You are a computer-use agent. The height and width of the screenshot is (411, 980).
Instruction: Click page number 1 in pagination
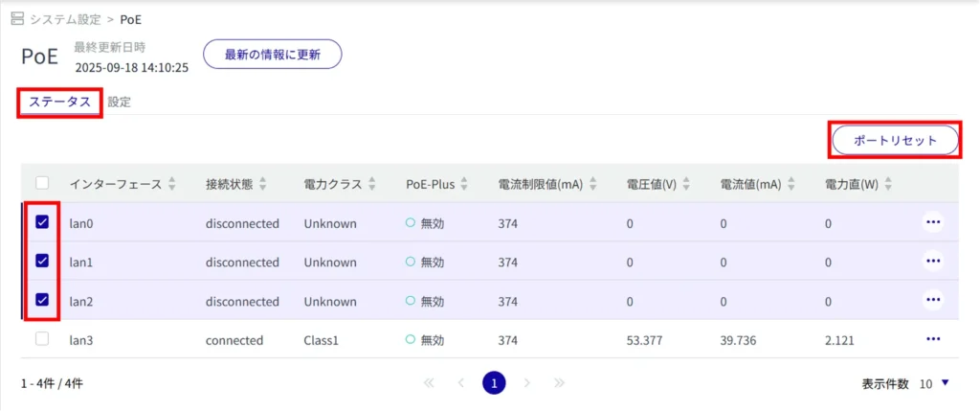pyautogui.click(x=494, y=383)
